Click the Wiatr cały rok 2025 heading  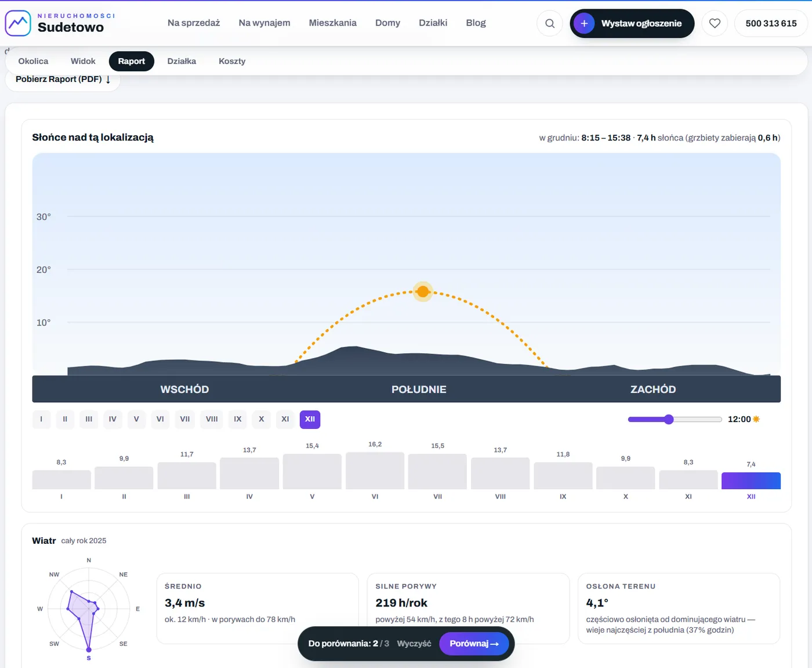(69, 540)
